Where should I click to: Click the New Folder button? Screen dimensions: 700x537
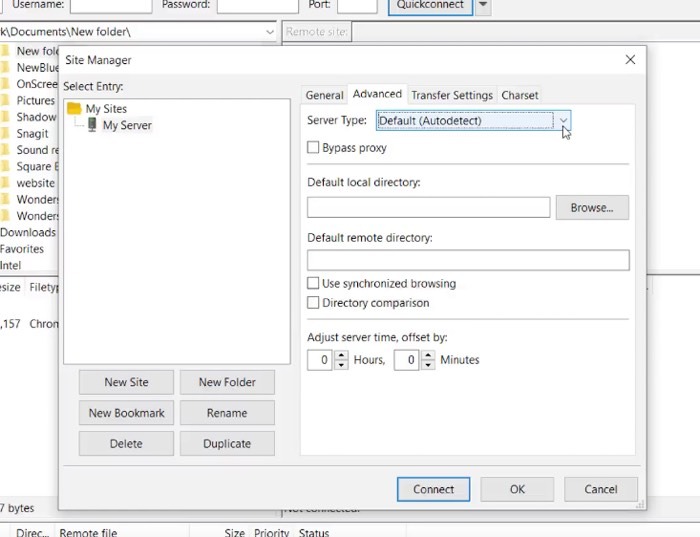[227, 382]
